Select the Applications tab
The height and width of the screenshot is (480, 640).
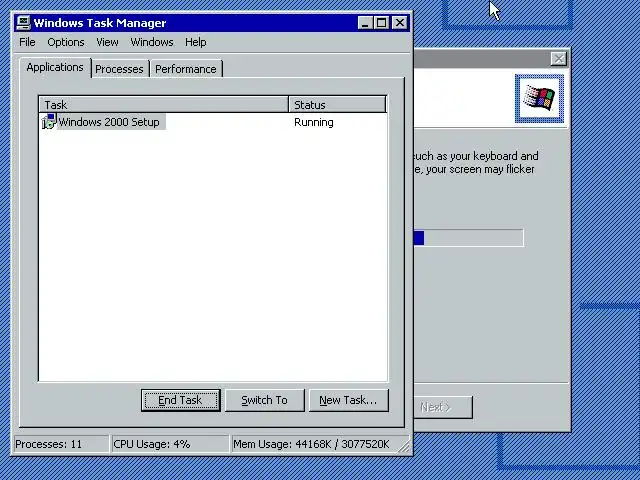coord(55,67)
